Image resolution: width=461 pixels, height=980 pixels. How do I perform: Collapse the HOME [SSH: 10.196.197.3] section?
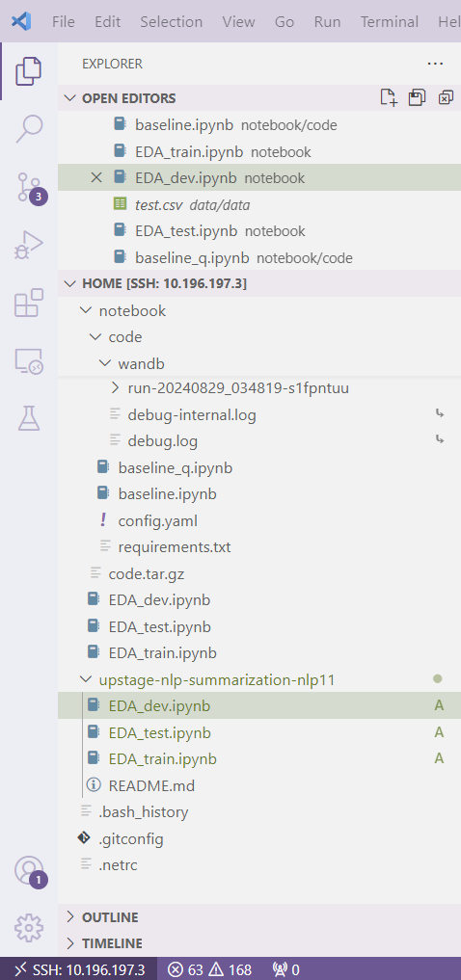click(x=70, y=283)
